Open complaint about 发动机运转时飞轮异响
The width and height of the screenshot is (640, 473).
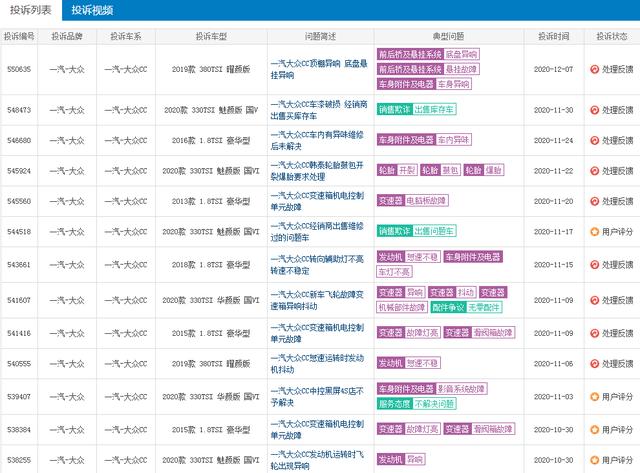pyautogui.click(x=317, y=460)
